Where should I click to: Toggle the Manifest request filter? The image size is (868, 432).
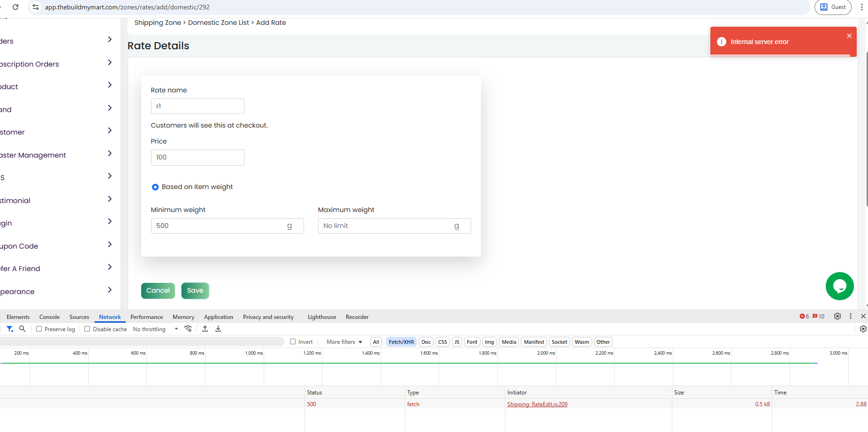(x=534, y=342)
